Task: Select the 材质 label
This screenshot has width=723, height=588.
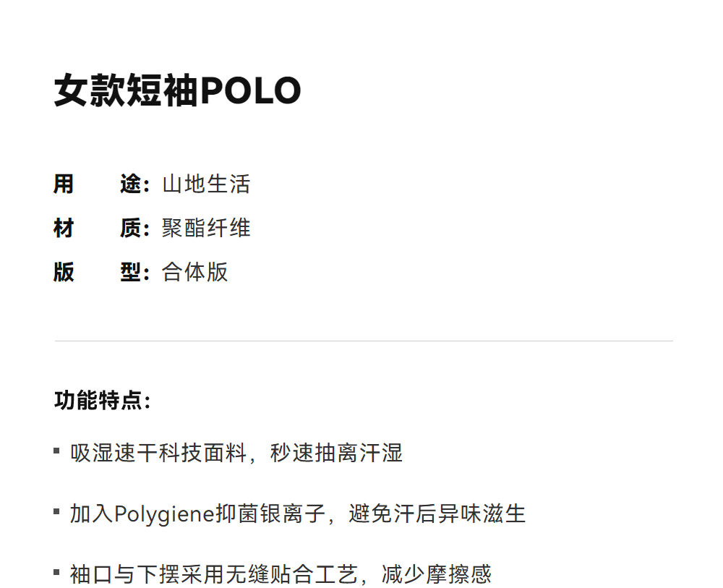Action: [x=100, y=229]
